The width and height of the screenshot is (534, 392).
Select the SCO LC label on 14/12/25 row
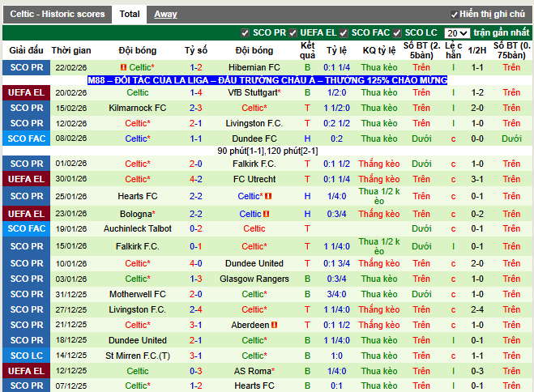(x=27, y=356)
